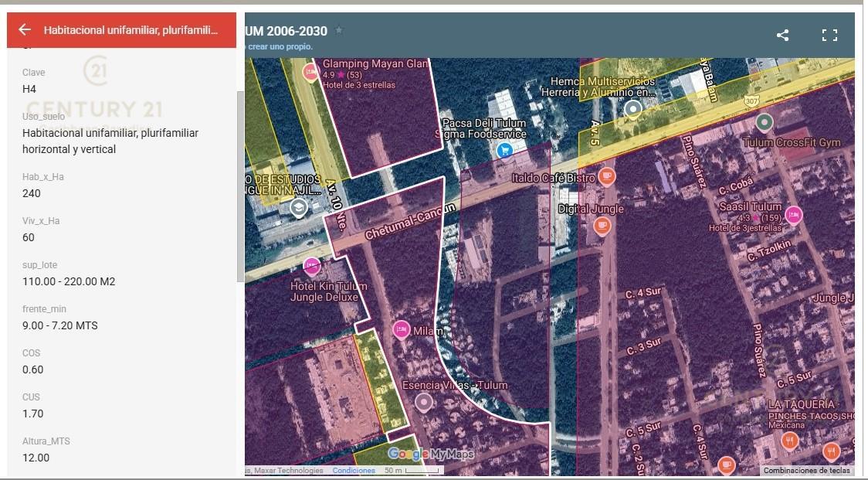Open Tulum CrossFit Gym green marker
Image resolution: width=868 pixels, height=480 pixels.
[765, 122]
